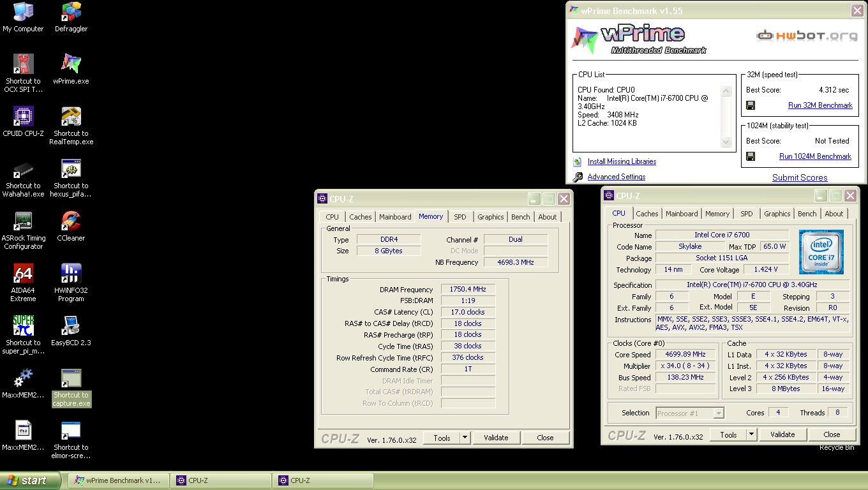Click Submit Scores in wPrime

click(800, 178)
